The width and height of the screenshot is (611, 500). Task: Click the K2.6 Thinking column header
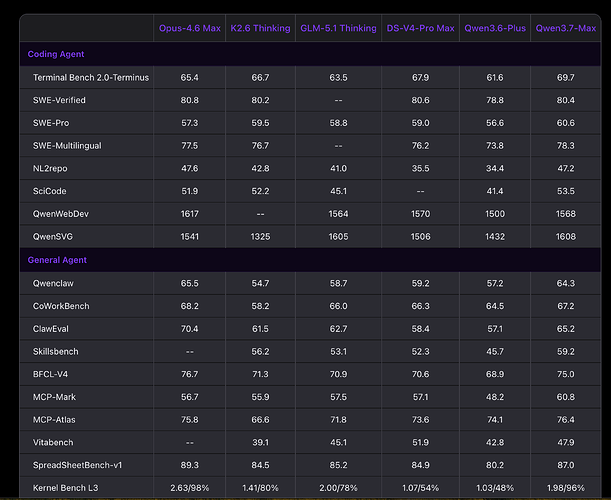[260, 28]
